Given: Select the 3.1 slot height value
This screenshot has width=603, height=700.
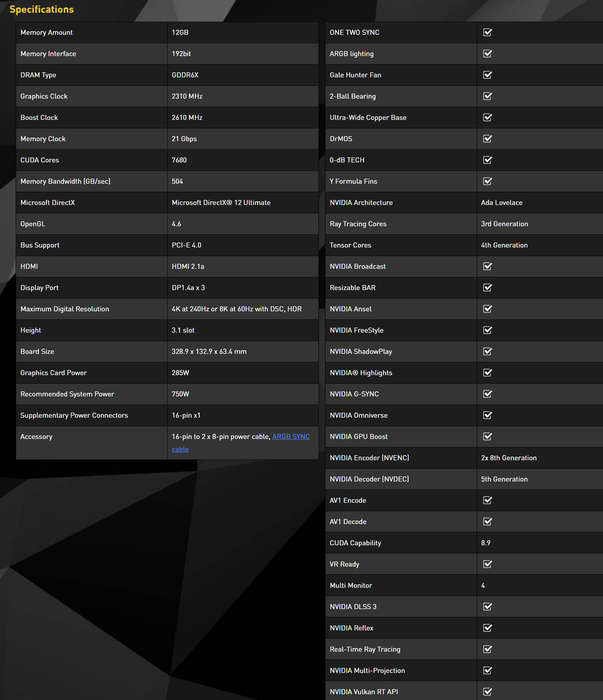Looking at the screenshot, I should point(183,330).
